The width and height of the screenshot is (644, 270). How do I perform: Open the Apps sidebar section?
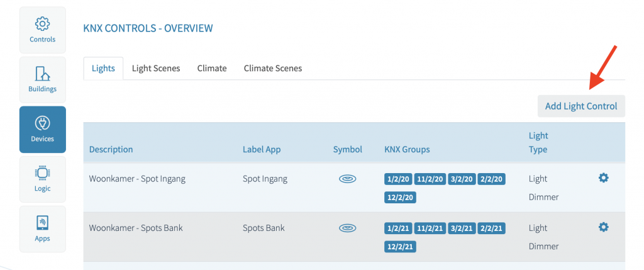(x=42, y=228)
